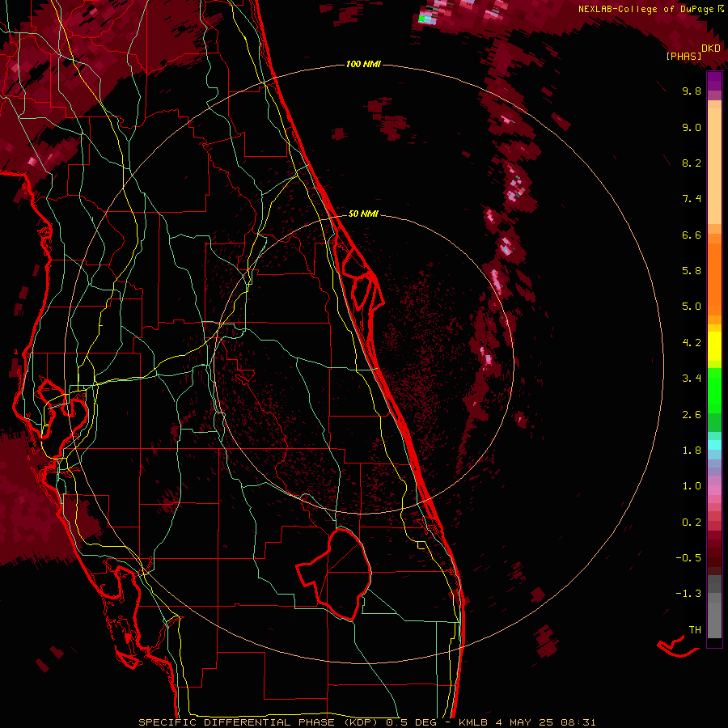Select the 8.2 value on the scale
This screenshot has height=728, width=728.
pyautogui.click(x=692, y=163)
